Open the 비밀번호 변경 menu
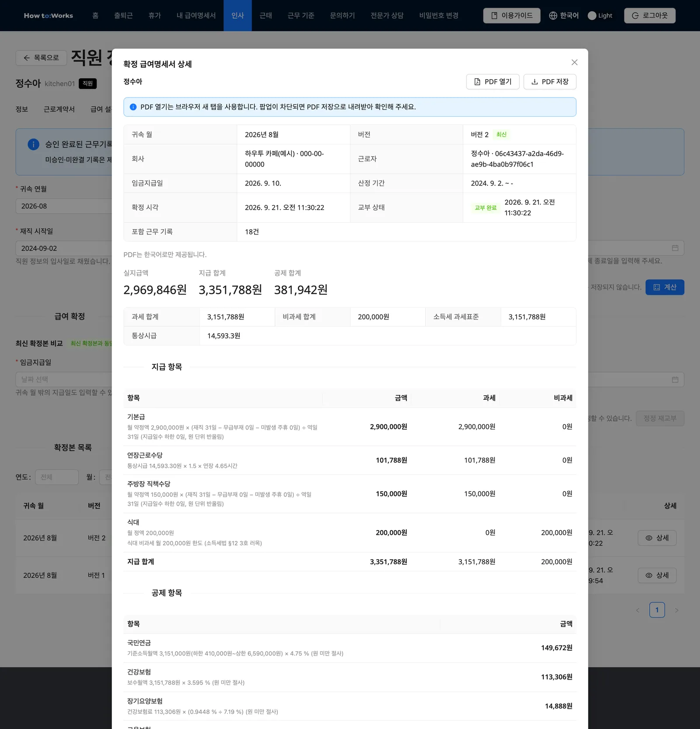The height and width of the screenshot is (729, 700). pyautogui.click(x=438, y=16)
